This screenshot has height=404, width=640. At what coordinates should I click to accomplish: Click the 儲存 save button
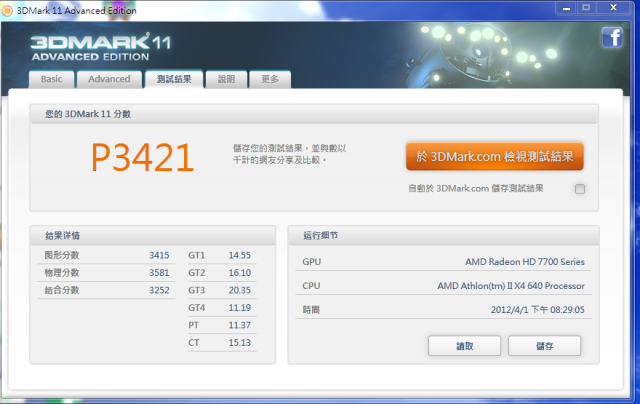click(544, 346)
